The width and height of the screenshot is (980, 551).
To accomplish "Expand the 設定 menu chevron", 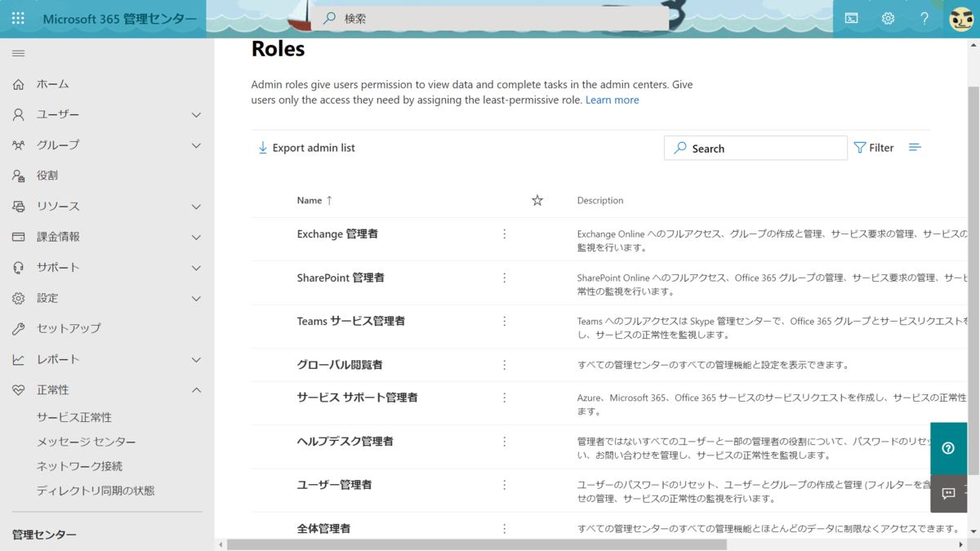I will [196, 299].
